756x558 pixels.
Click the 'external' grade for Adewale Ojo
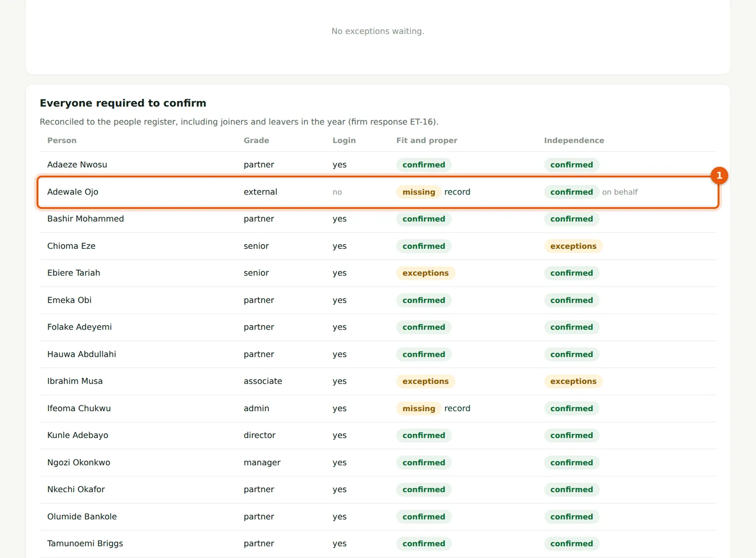260,192
